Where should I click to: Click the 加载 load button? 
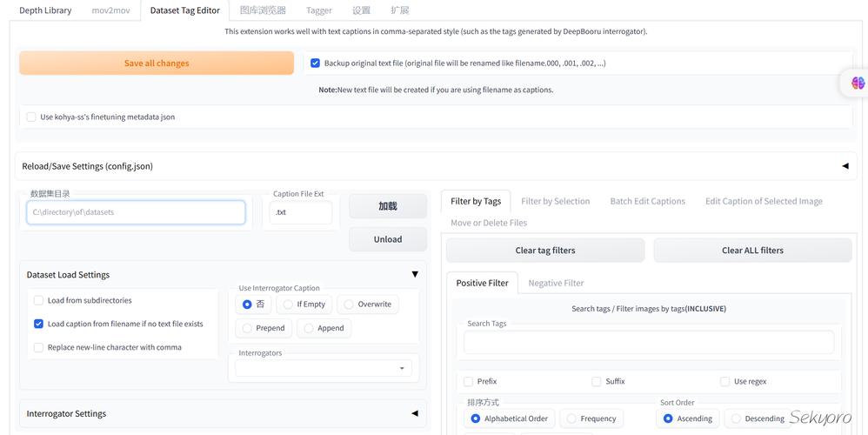pos(388,206)
